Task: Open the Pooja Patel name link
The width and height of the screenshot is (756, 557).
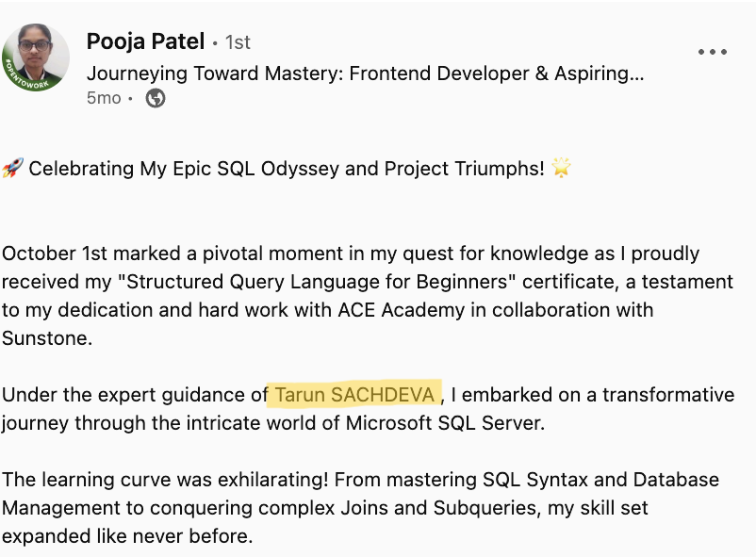Action: click(145, 41)
